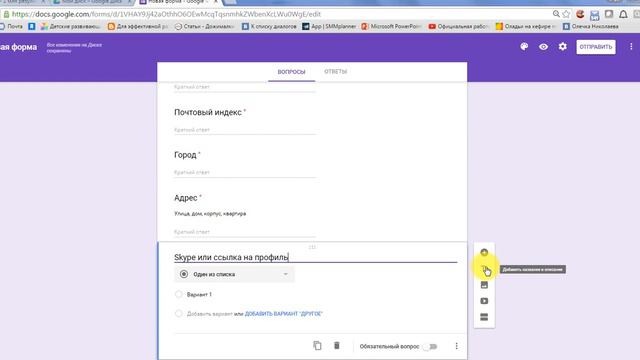640x360 pixels.
Task: Edit the Skype или ссылка question title
Action: click(x=316, y=257)
